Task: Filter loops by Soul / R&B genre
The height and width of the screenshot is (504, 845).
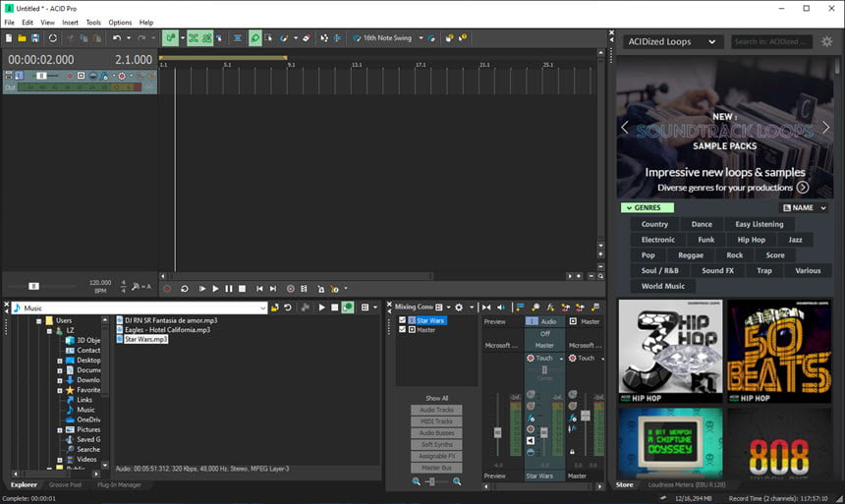Action: pyautogui.click(x=659, y=270)
